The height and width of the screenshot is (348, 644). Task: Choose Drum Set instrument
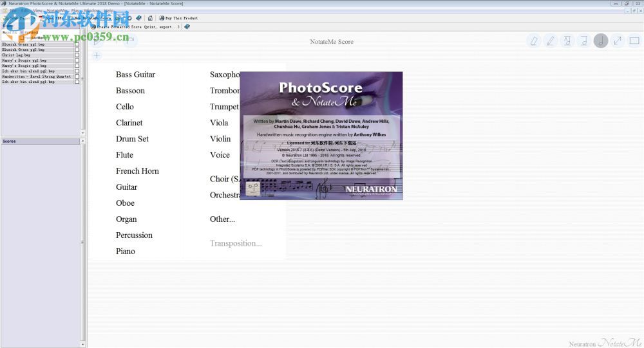(x=132, y=139)
